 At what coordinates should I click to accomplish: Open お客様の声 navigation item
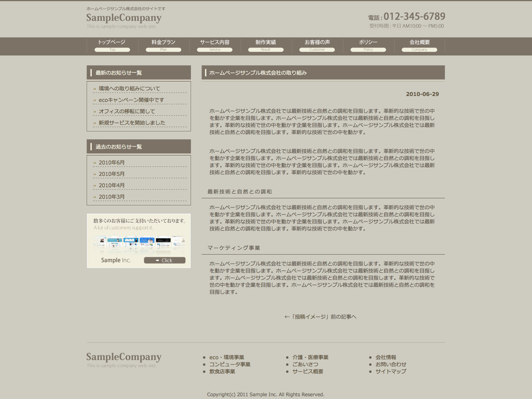pos(317,45)
